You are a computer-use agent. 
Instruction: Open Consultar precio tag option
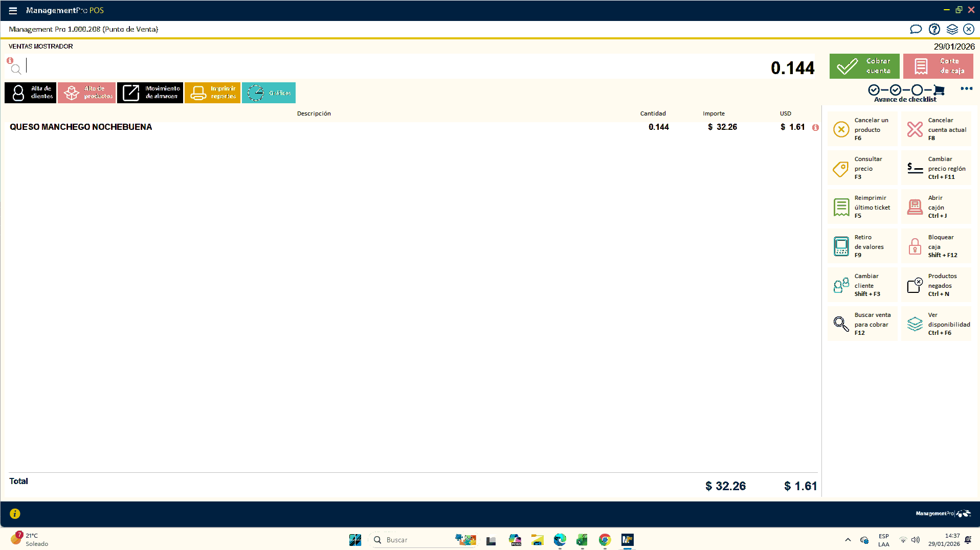pyautogui.click(x=862, y=168)
